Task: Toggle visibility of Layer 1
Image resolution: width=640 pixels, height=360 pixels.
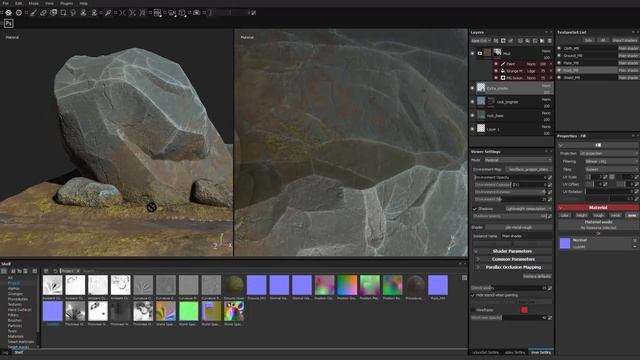Action: tap(473, 129)
